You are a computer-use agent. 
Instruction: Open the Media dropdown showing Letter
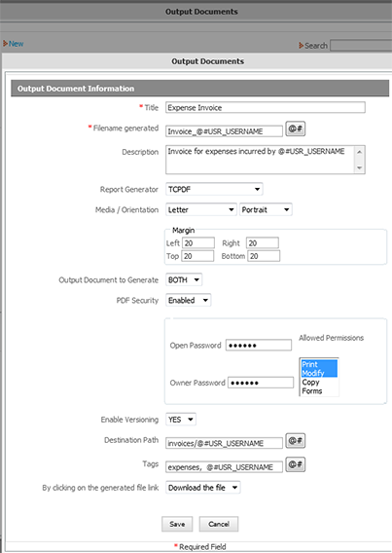[201, 210]
